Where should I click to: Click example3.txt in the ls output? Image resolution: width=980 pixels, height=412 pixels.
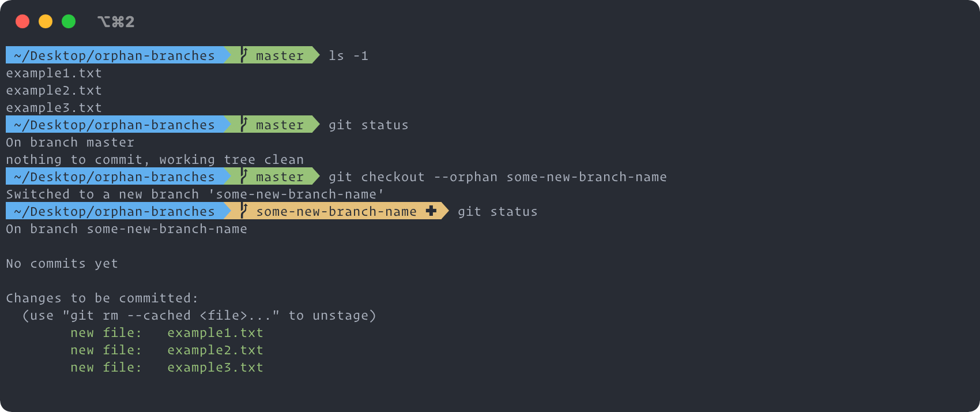pyautogui.click(x=54, y=108)
